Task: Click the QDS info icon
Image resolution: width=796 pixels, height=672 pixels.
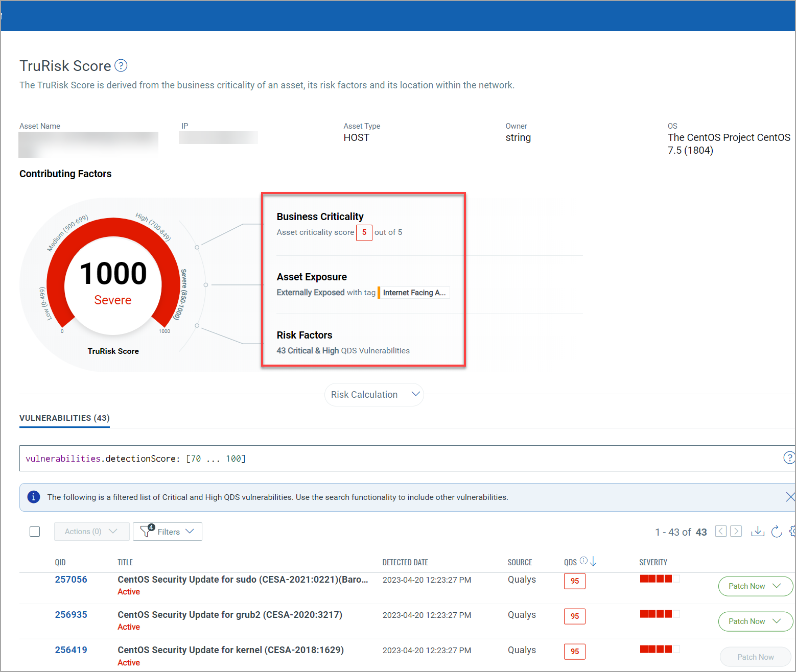Action: coord(583,561)
